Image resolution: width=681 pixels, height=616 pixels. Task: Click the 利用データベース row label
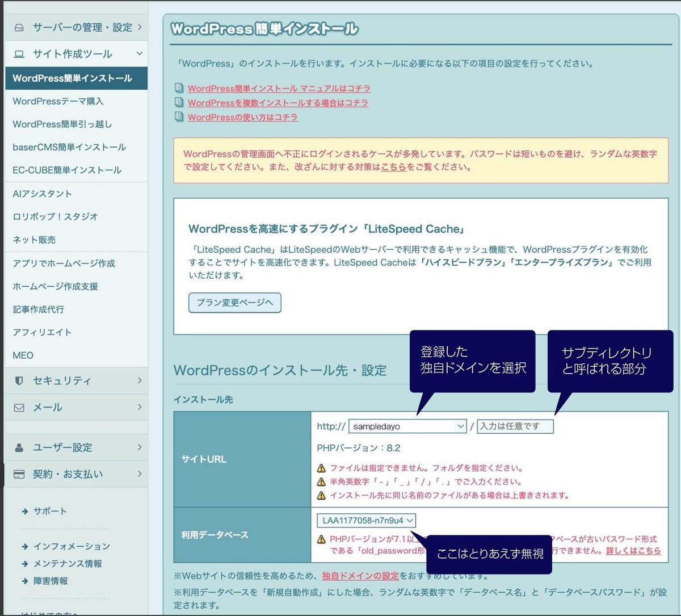coord(215,535)
